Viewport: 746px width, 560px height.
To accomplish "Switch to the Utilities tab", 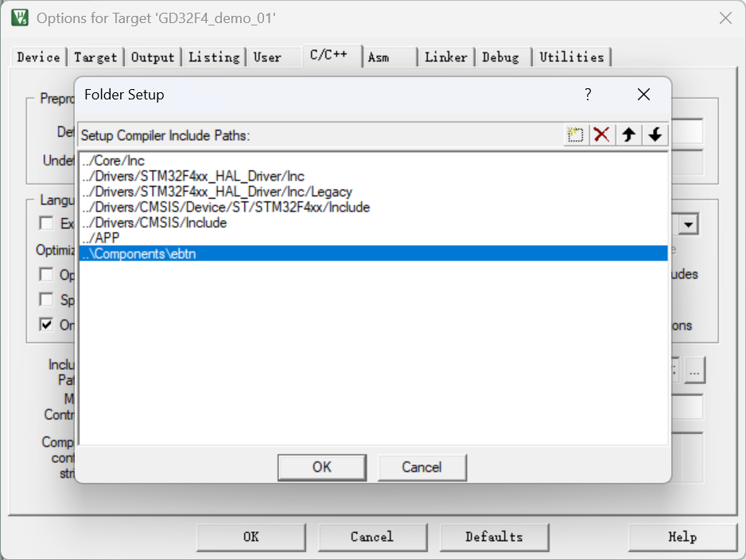I will (x=572, y=57).
